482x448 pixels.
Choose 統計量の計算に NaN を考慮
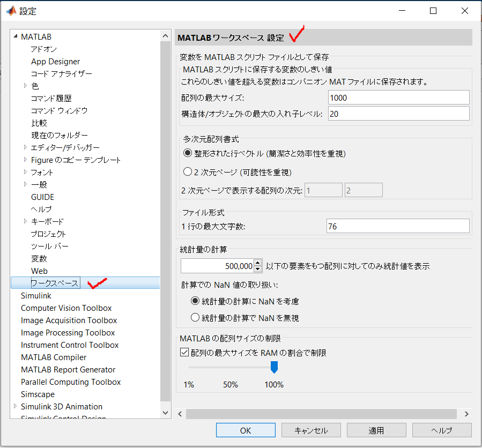[x=195, y=301]
